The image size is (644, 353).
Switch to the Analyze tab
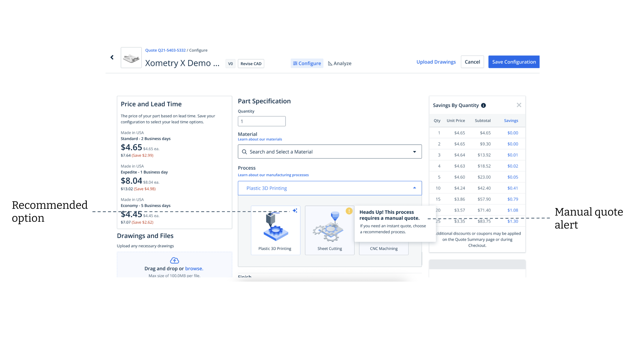340,63
